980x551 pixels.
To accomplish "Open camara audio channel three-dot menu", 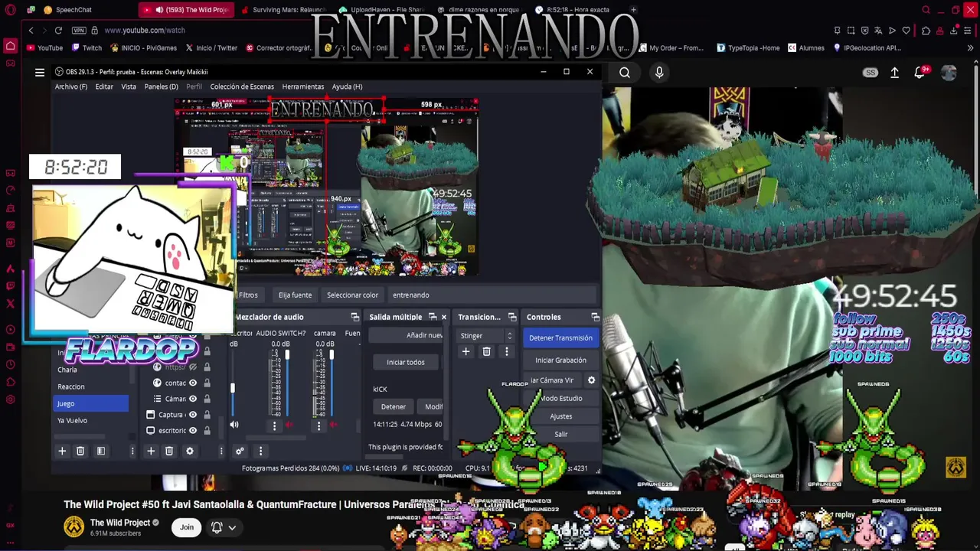I will 318,425.
